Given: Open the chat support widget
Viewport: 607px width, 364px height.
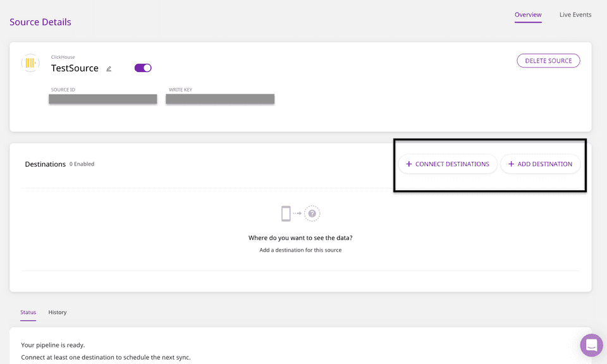Looking at the screenshot, I should pyautogui.click(x=591, y=345).
